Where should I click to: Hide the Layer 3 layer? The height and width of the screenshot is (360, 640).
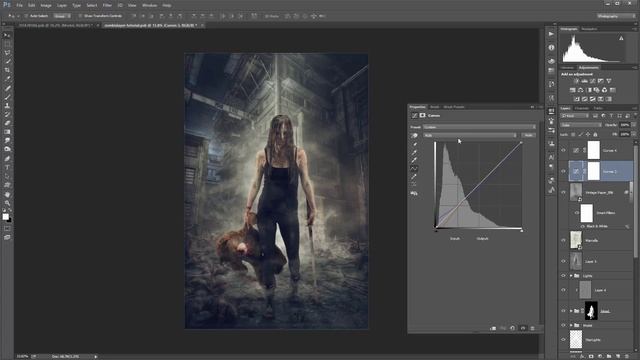pos(564,261)
